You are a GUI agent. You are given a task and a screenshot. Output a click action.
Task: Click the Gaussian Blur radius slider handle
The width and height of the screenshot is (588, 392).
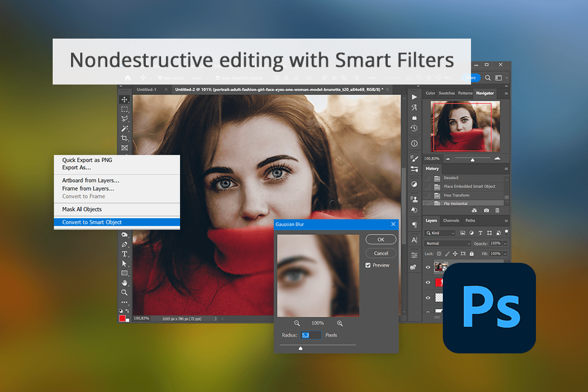(x=300, y=348)
